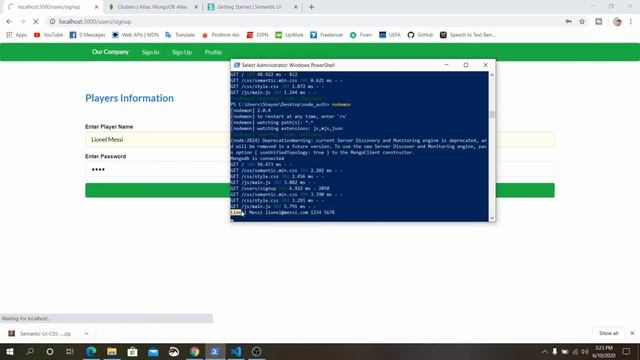Click the PowerShell scrollbar thumb
The width and height of the screenshot is (640, 360).
point(492,115)
